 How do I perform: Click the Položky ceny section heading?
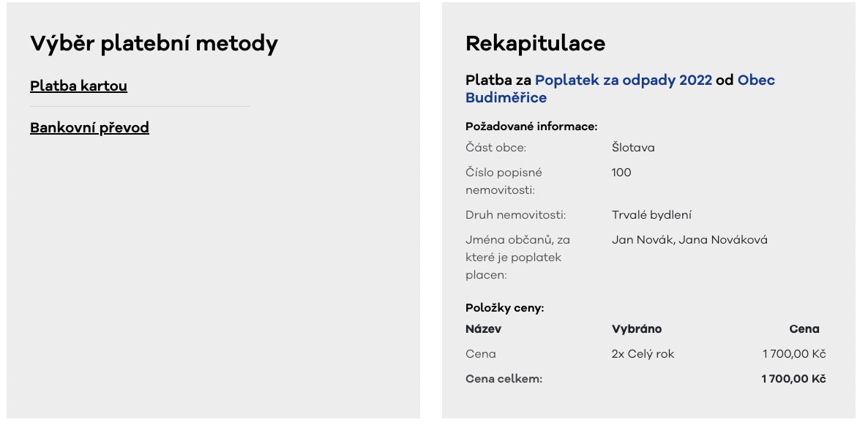pos(504,308)
